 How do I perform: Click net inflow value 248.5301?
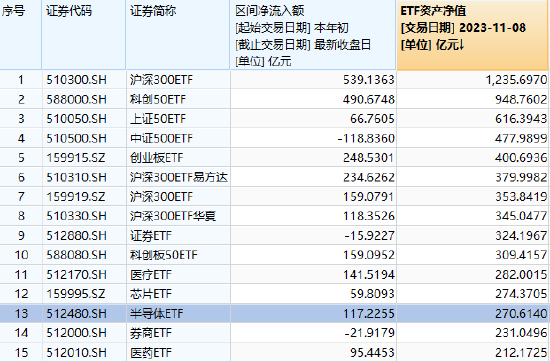pyautogui.click(x=369, y=158)
